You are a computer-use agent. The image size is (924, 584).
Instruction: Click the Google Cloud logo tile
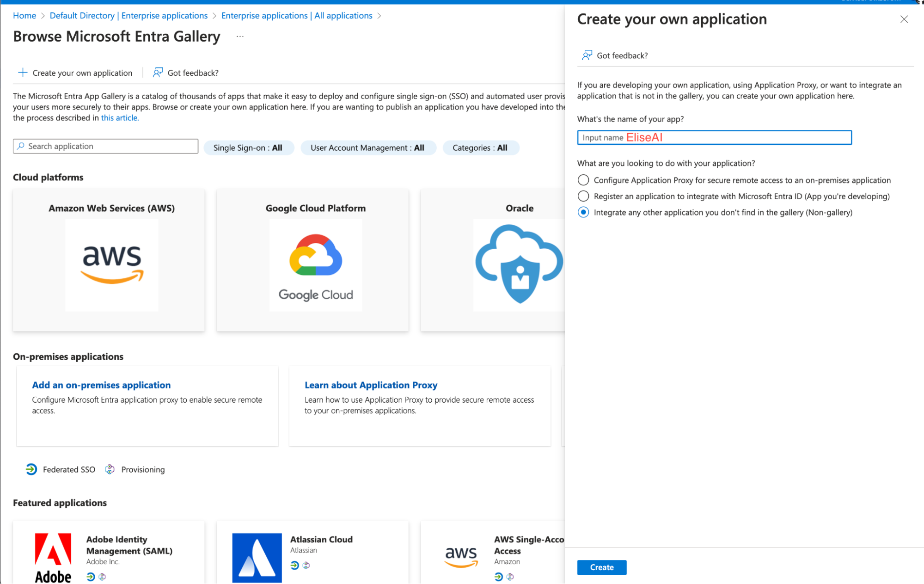316,265
